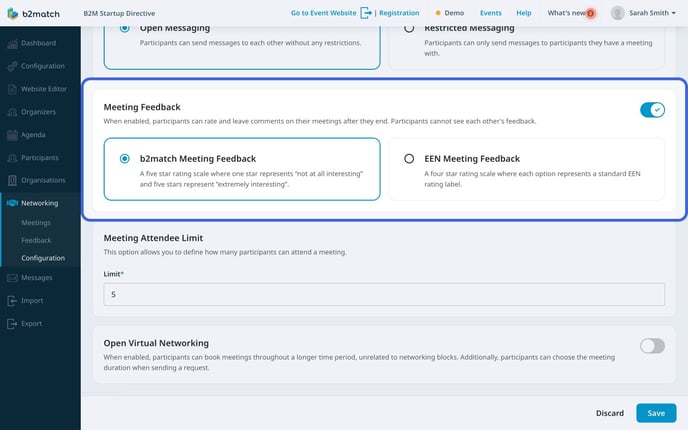Image resolution: width=688 pixels, height=430 pixels.
Task: Open Dashboard from the sidebar
Action: [x=40, y=43]
